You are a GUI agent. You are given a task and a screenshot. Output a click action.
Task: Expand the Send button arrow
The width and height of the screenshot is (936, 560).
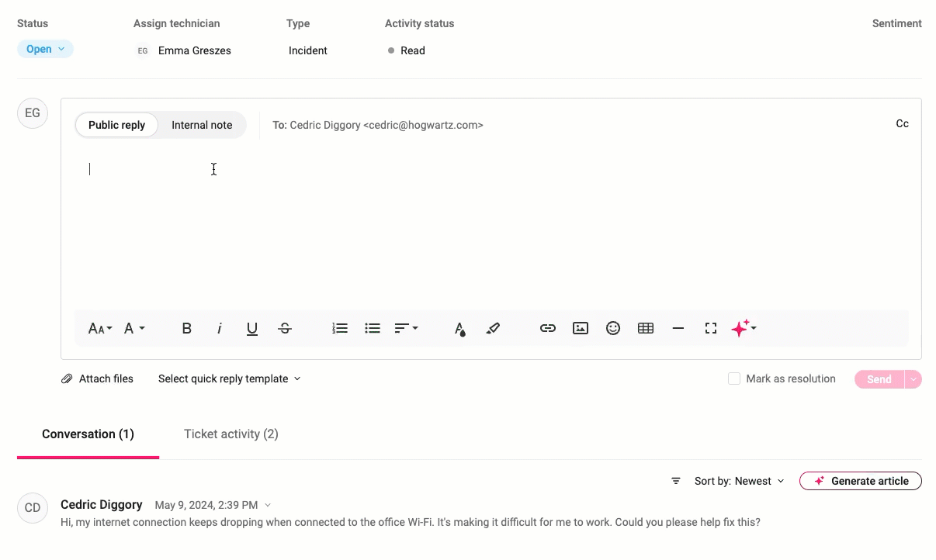pos(913,379)
